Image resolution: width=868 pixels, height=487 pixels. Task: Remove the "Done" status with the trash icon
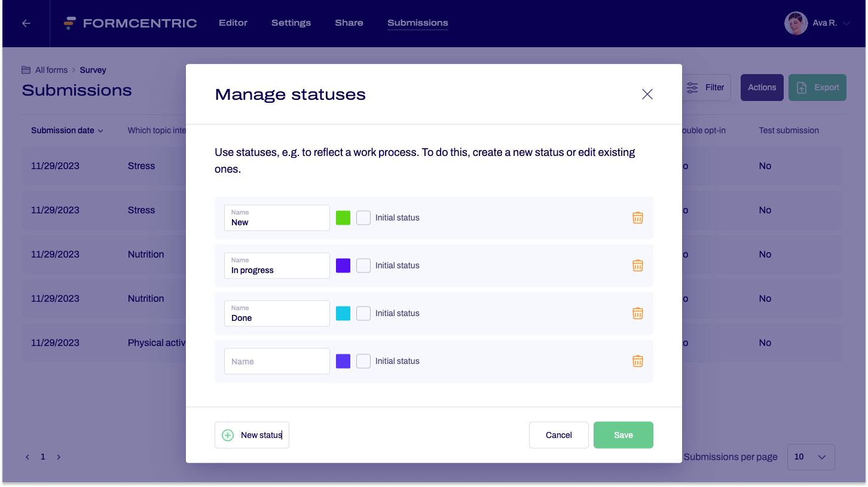(x=637, y=313)
